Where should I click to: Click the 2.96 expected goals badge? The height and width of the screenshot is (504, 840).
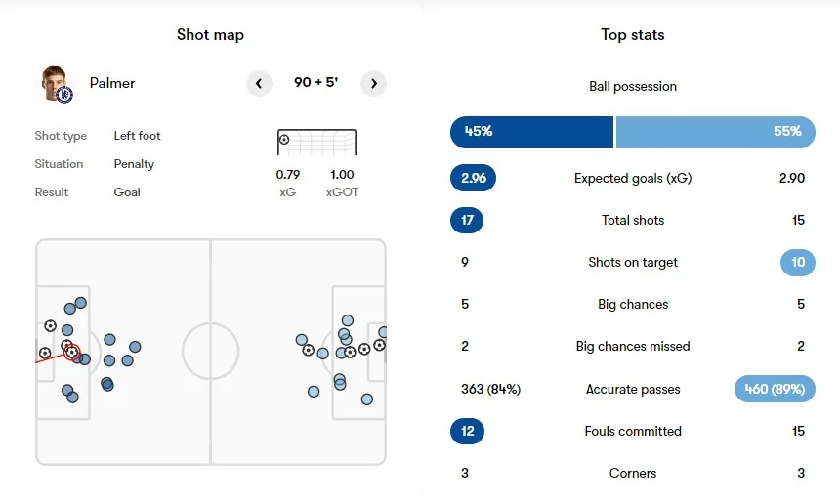tap(474, 178)
